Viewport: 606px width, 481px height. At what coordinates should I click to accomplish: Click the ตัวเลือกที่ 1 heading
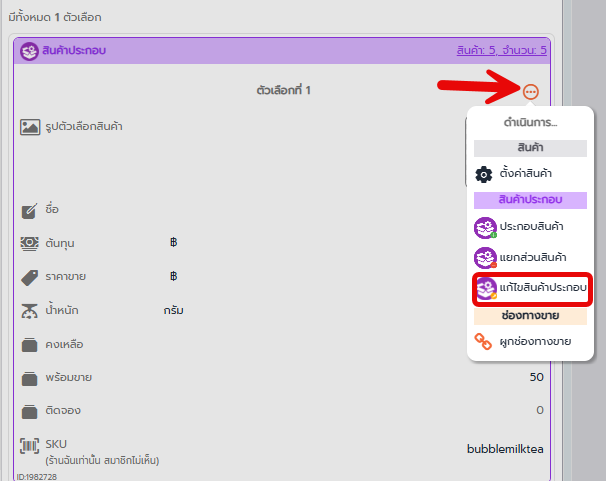(284, 91)
